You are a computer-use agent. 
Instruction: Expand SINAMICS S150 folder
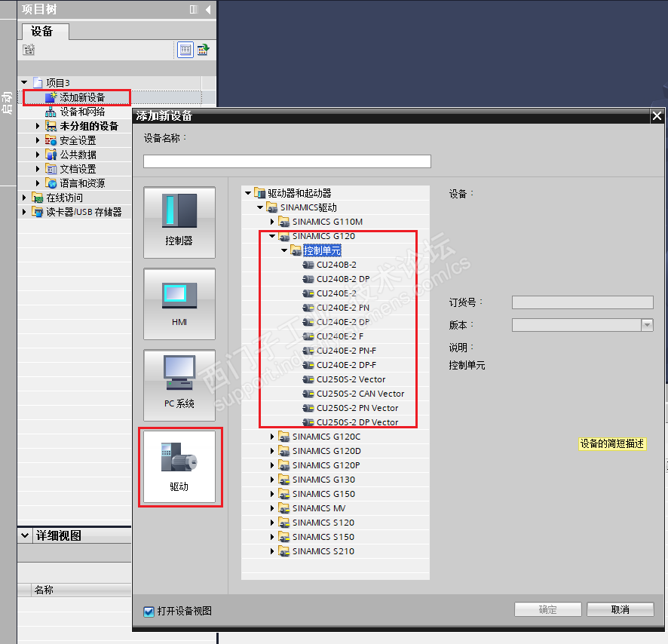[272, 537]
